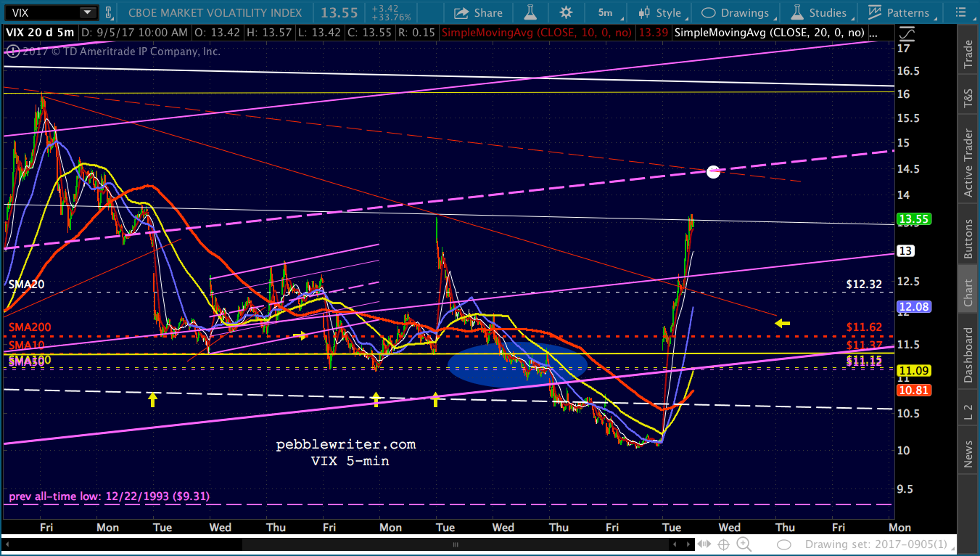Click the 12.08 blue price label

[913, 306]
